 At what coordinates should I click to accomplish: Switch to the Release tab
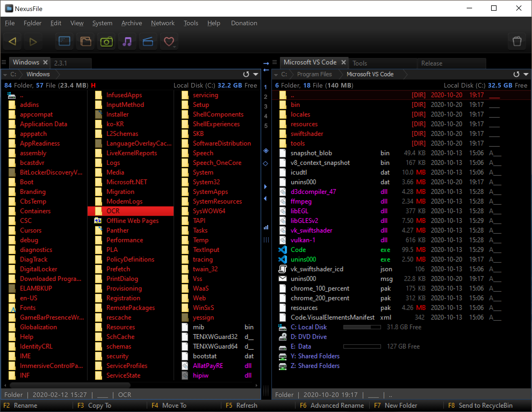tap(432, 63)
